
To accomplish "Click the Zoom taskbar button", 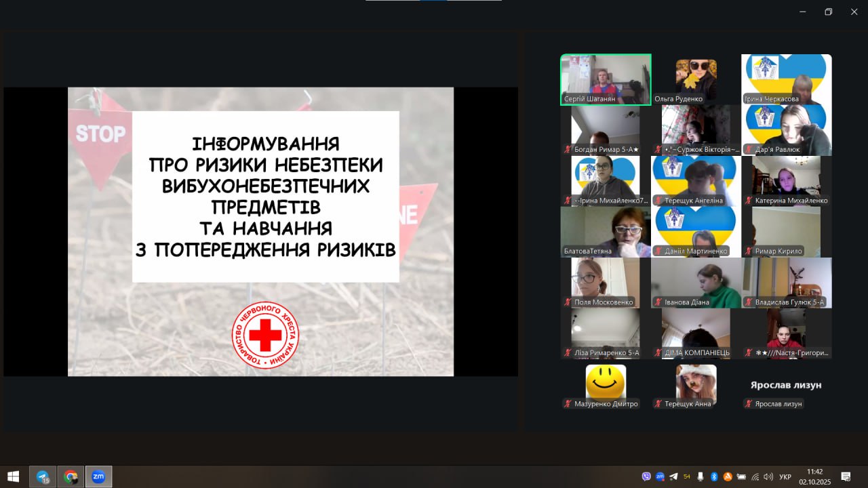I will (x=98, y=476).
